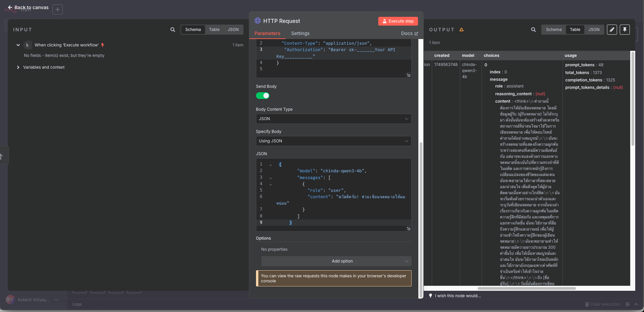
Task: Open the Specify Body dropdown
Action: (333, 141)
